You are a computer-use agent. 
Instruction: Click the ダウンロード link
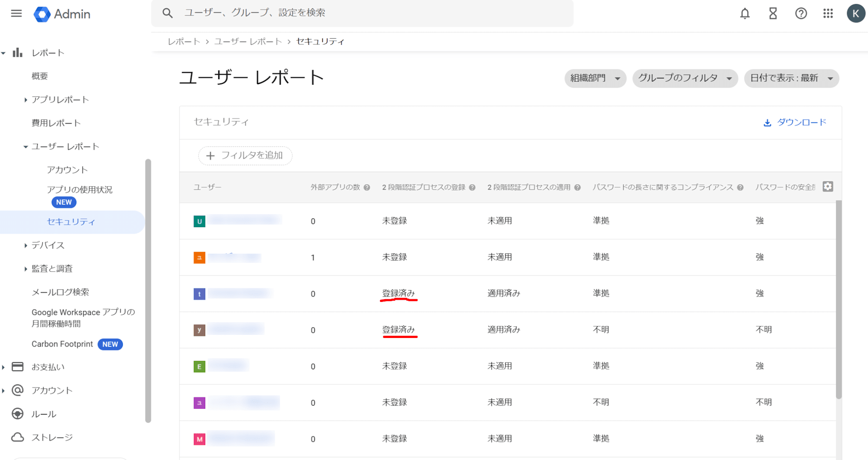[x=801, y=122]
